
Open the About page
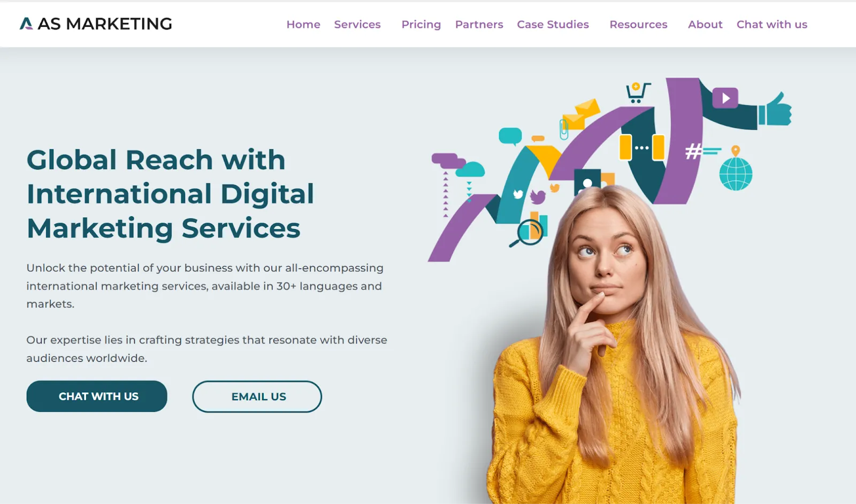pyautogui.click(x=705, y=24)
